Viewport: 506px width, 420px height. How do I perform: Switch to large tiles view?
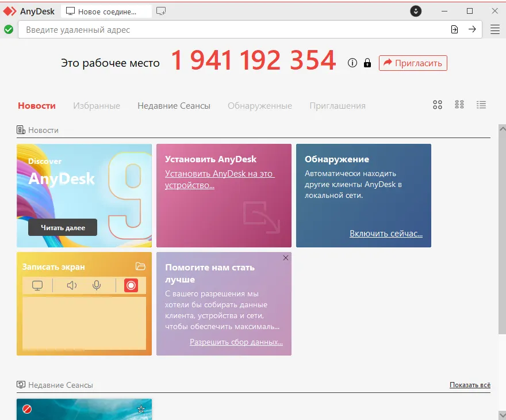pos(438,105)
